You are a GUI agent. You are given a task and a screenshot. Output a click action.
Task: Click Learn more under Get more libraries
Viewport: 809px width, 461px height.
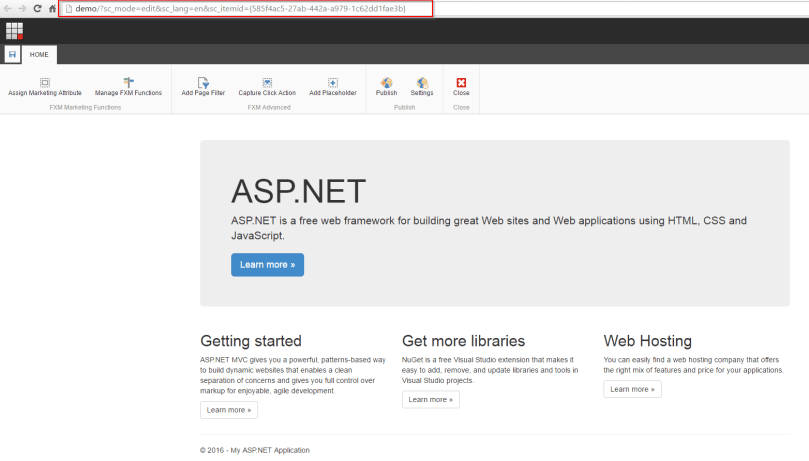point(430,400)
